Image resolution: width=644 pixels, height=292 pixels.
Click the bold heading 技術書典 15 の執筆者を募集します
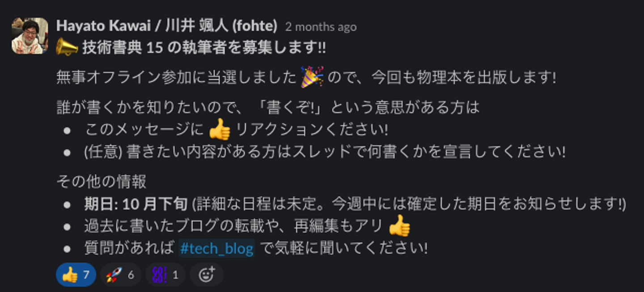pyautogui.click(x=204, y=47)
